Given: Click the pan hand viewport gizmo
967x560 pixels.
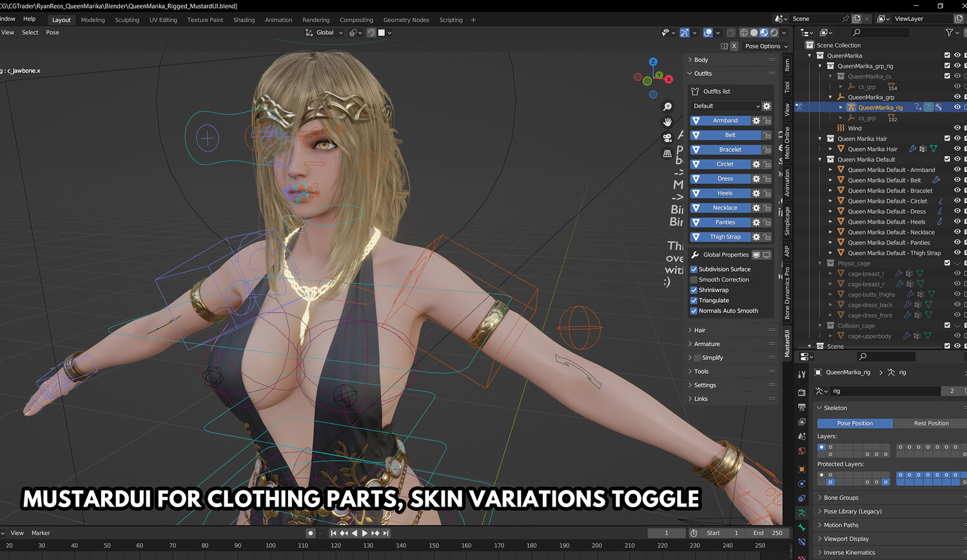Looking at the screenshot, I should (x=667, y=122).
